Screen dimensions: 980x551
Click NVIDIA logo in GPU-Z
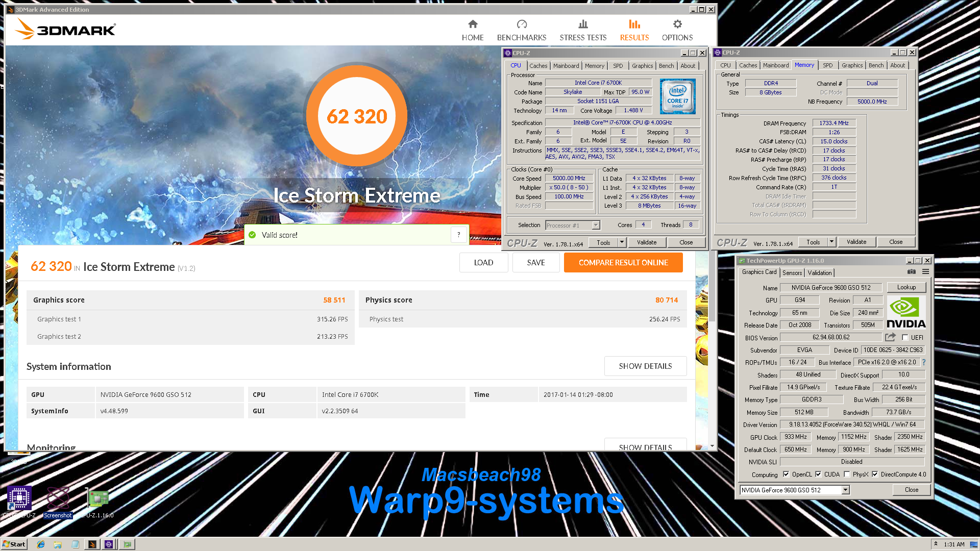coord(906,313)
